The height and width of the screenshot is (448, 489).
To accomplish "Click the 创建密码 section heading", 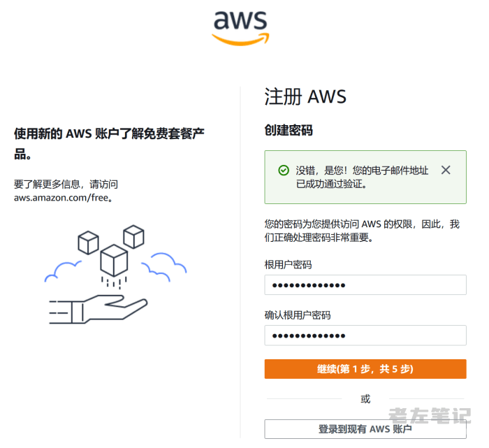I will click(289, 130).
